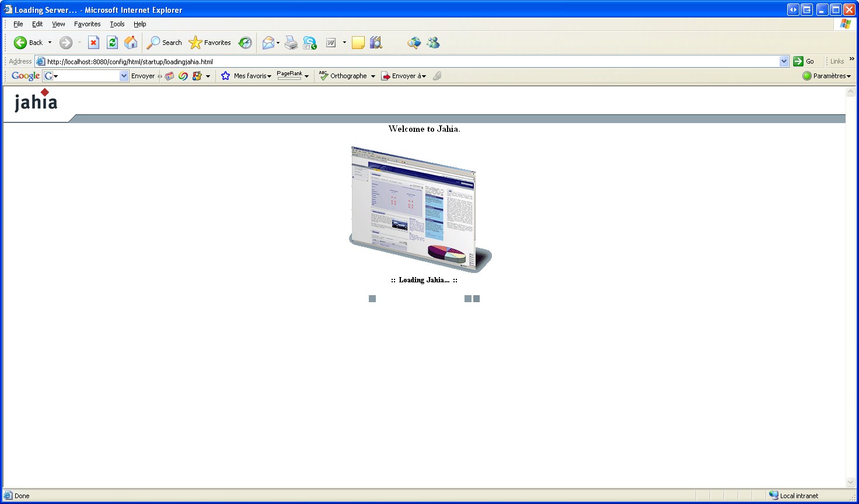Open the Edit menu
This screenshot has height=504, width=859.
pos(37,24)
